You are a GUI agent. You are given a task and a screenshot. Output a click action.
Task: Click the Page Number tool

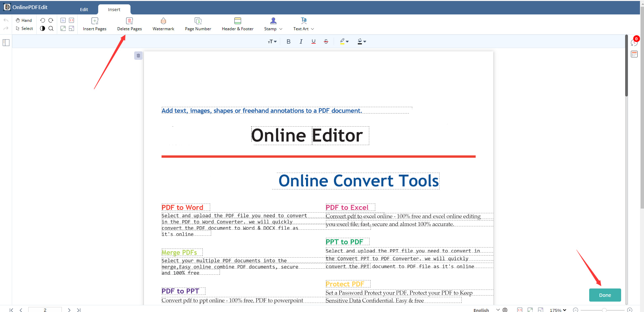click(198, 24)
